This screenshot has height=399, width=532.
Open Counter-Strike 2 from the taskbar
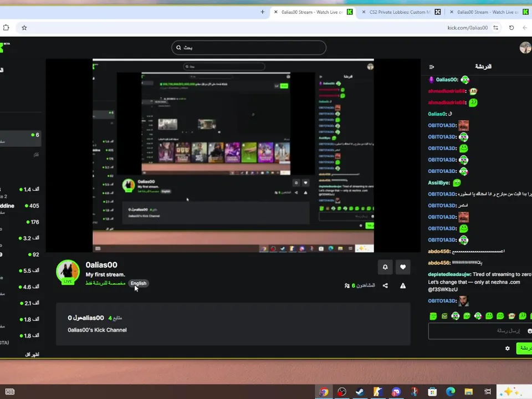coord(378,392)
